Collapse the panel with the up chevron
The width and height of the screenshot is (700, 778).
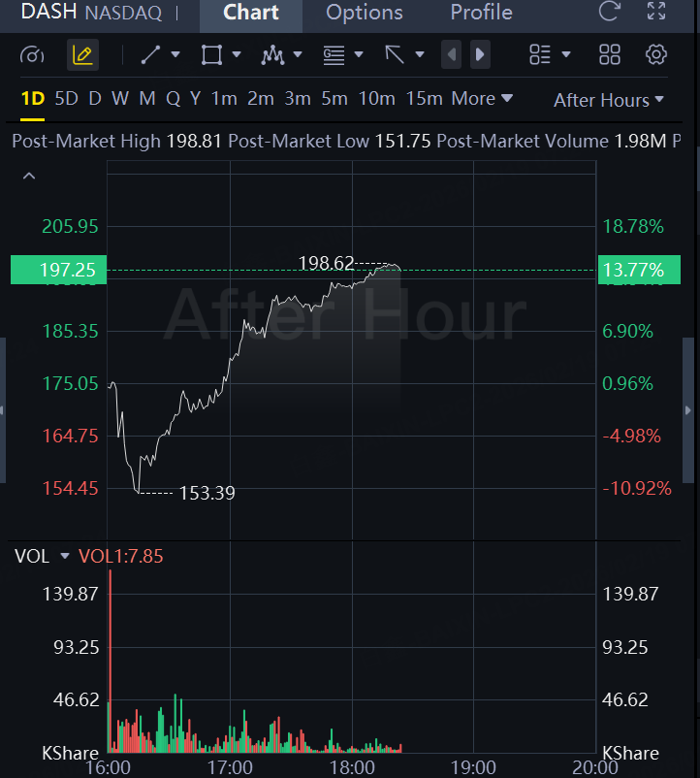click(29, 176)
